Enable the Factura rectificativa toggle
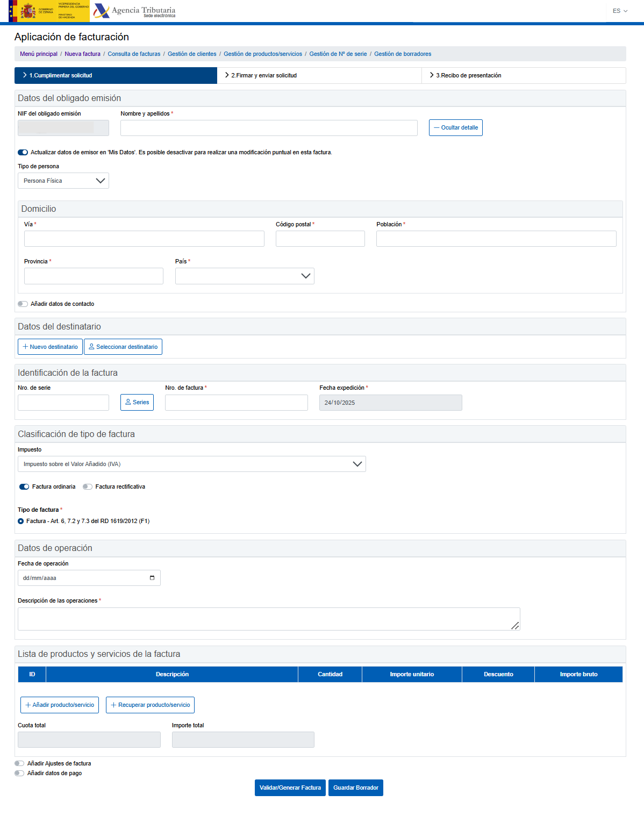The width and height of the screenshot is (644, 816). (x=88, y=486)
